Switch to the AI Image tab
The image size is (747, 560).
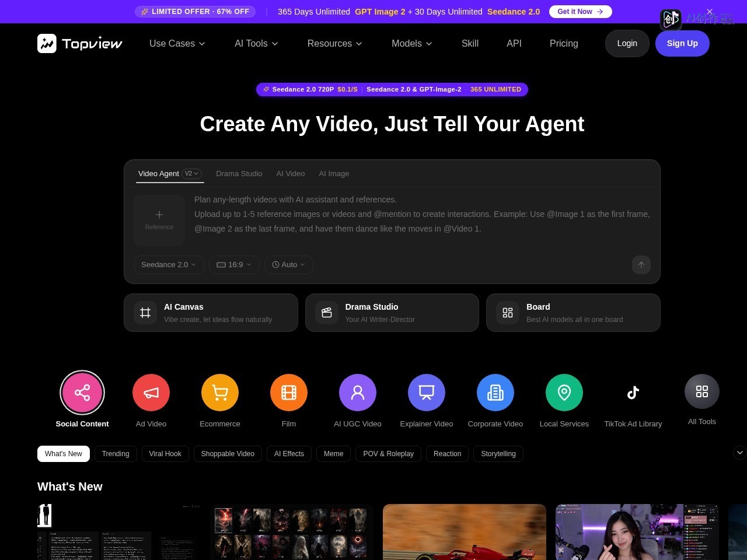(334, 173)
